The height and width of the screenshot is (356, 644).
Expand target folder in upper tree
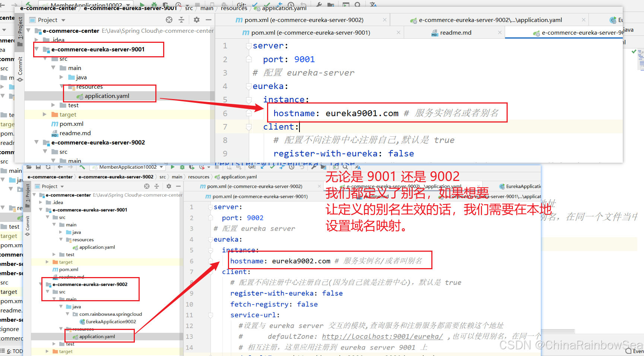tap(45, 114)
